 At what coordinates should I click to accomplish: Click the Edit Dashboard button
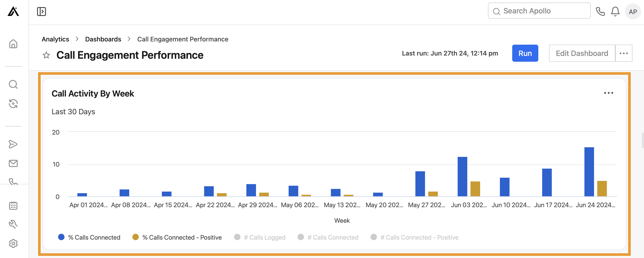click(x=582, y=53)
